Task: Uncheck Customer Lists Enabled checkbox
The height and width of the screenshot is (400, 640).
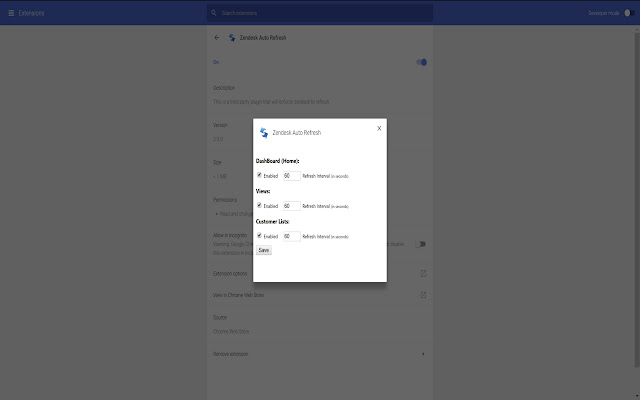Action: pyautogui.click(x=259, y=236)
